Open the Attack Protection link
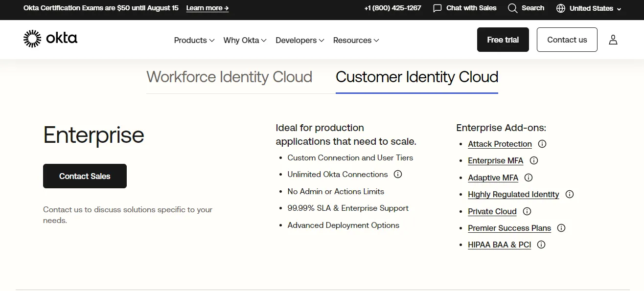The image size is (644, 291). click(500, 144)
